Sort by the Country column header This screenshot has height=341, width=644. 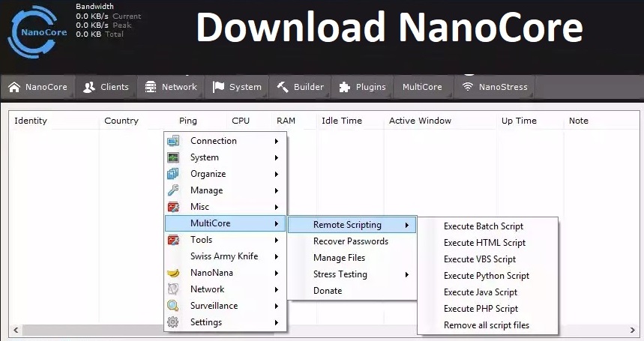[136, 121]
